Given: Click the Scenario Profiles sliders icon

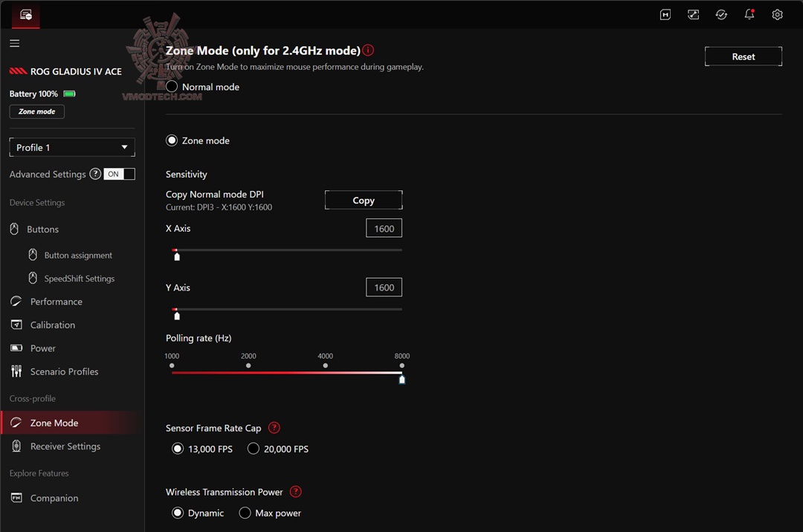Looking at the screenshot, I should point(16,371).
